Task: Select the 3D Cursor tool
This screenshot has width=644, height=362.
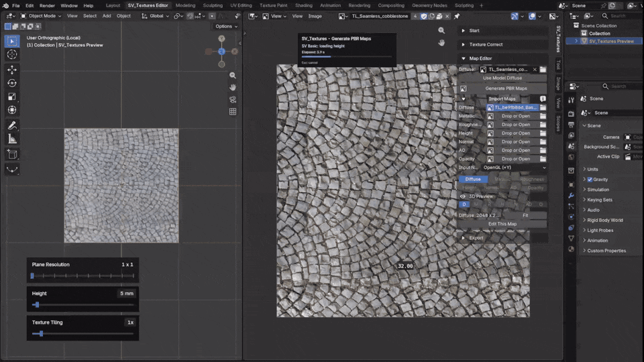Action: (x=12, y=54)
